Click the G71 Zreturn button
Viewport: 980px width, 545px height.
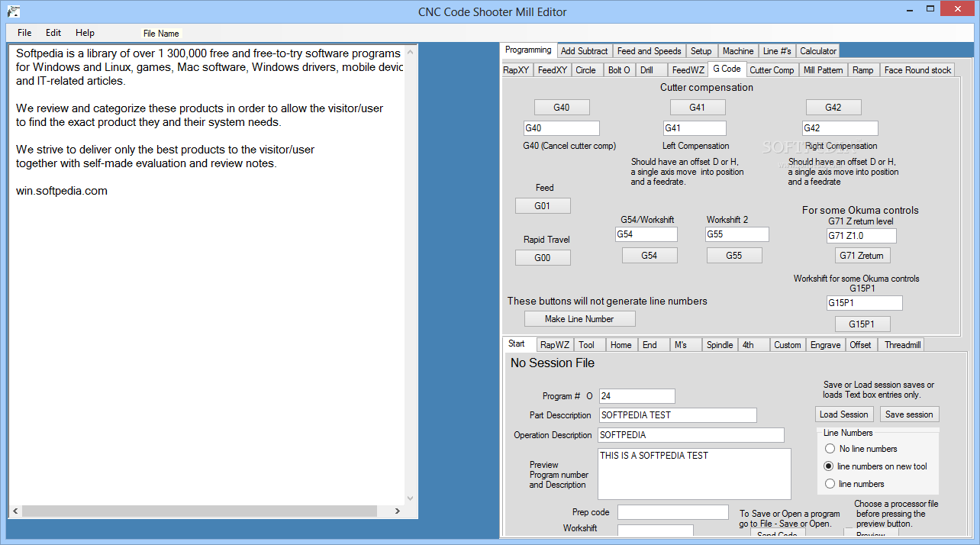click(863, 256)
